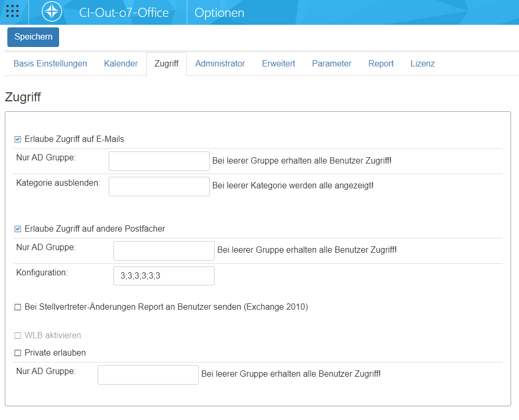Image resolution: width=519 pixels, height=420 pixels.
Task: Click the compass logo icon
Action: pos(52,12)
